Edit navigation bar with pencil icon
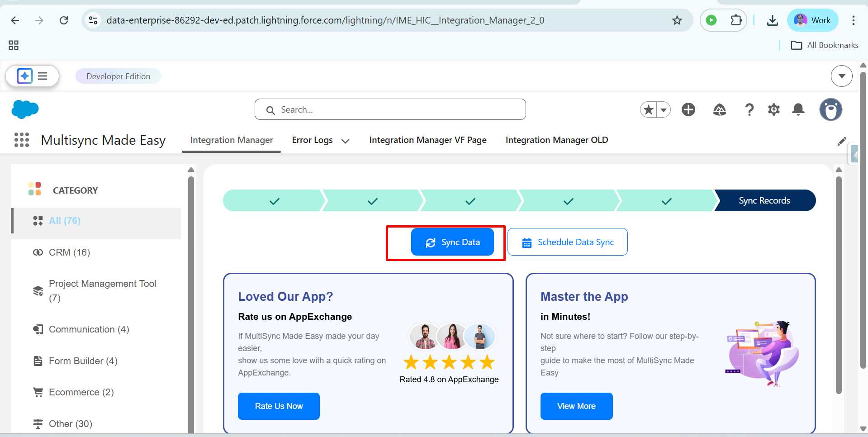The height and width of the screenshot is (437, 868). tap(841, 141)
